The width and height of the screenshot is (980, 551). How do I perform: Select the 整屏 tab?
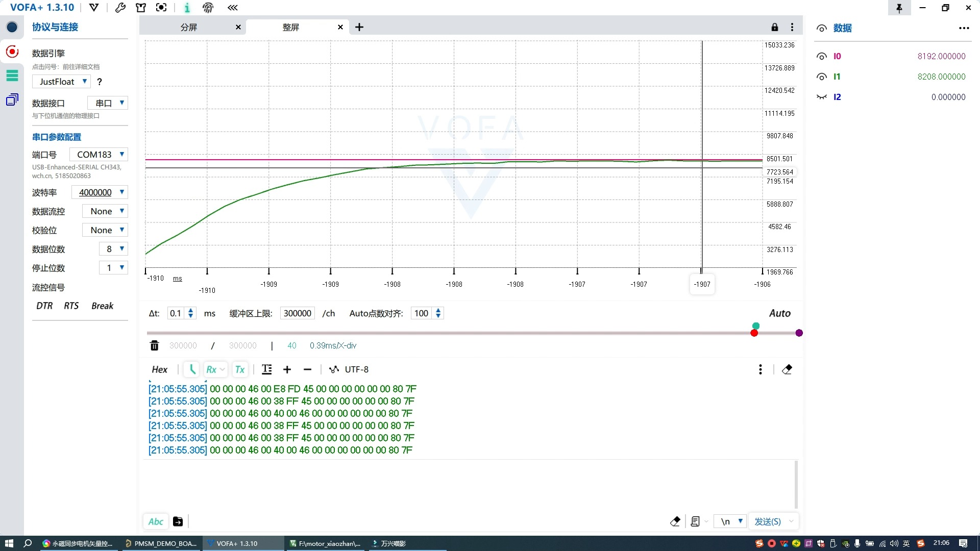(x=290, y=27)
